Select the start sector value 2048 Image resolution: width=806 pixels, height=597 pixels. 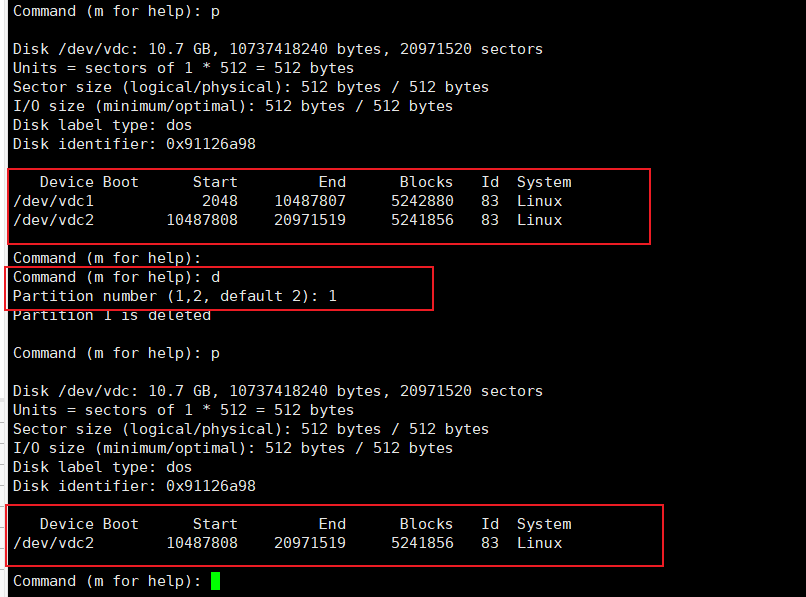[219, 201]
